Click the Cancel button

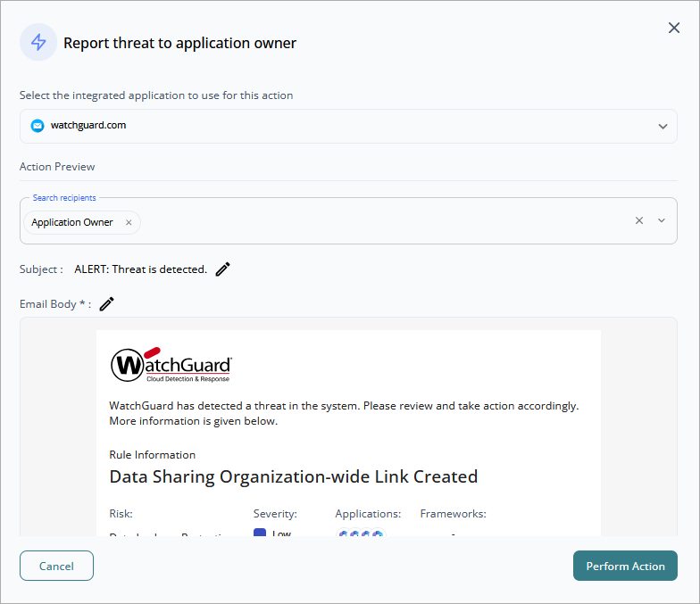tap(57, 566)
